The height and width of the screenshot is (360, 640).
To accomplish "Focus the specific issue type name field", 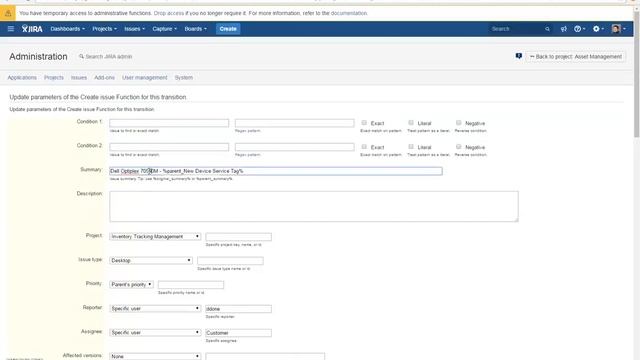I will (230, 260).
